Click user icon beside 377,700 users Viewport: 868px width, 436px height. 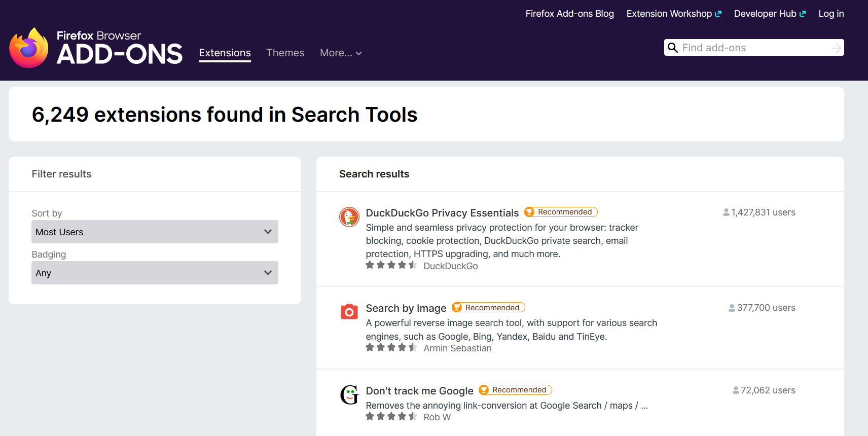click(x=732, y=308)
